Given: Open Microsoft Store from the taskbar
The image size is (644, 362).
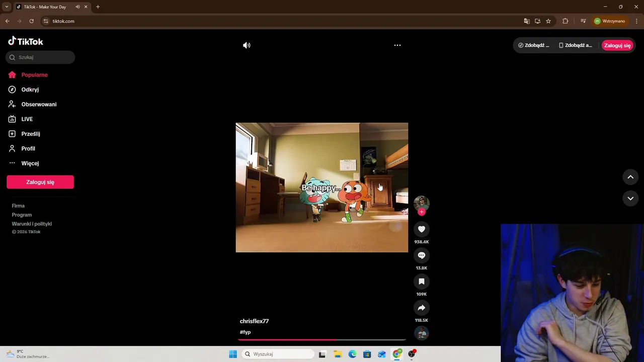Looking at the screenshot, I should (x=367, y=354).
